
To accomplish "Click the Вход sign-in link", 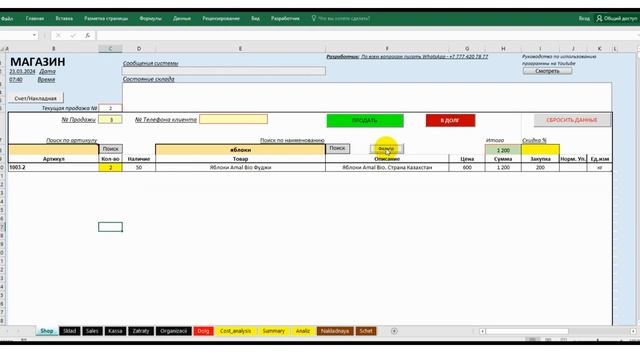I will 584,18.
